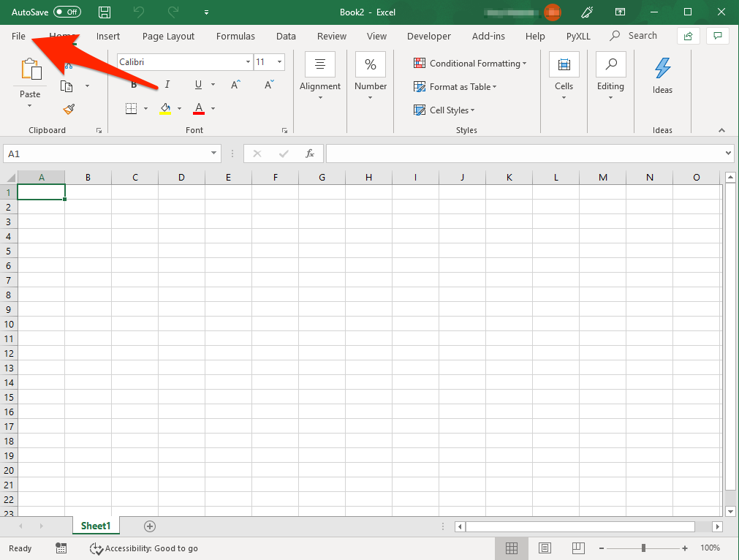Viewport: 739px width, 560px height.
Task: Open the Clipboard dialog launcher
Action: pyautogui.click(x=99, y=131)
